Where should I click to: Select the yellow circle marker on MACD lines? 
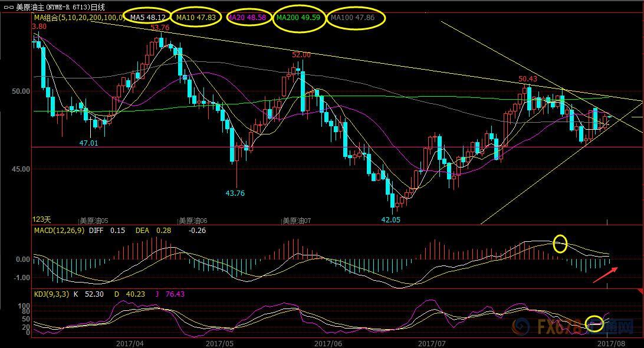click(560, 242)
